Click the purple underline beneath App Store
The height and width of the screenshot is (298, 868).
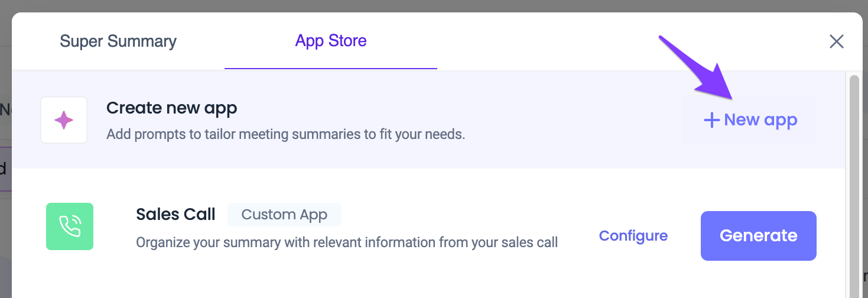point(331,69)
